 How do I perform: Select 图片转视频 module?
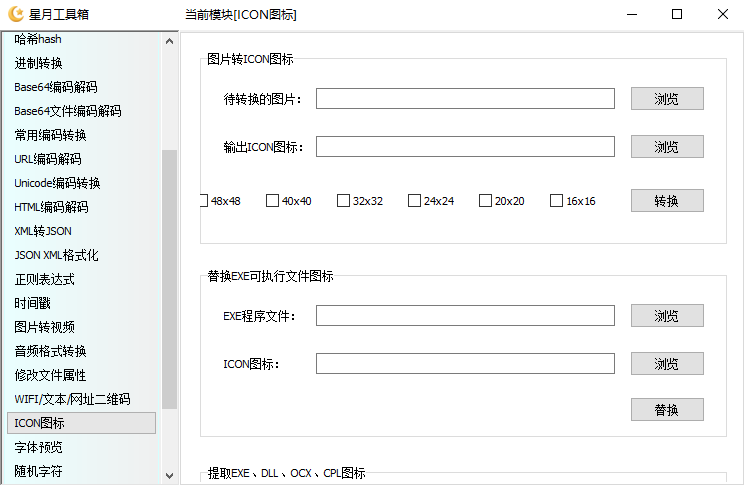(x=45, y=327)
